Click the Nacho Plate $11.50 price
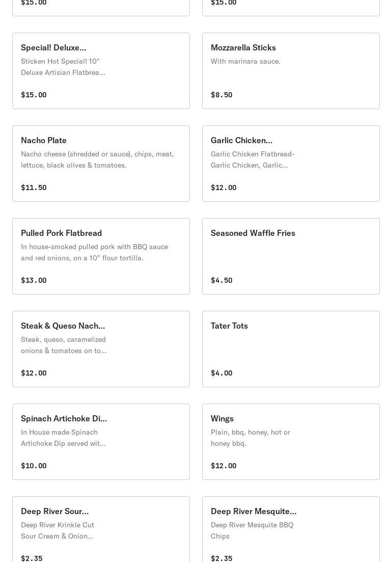The height and width of the screenshot is (562, 392). 34,188
